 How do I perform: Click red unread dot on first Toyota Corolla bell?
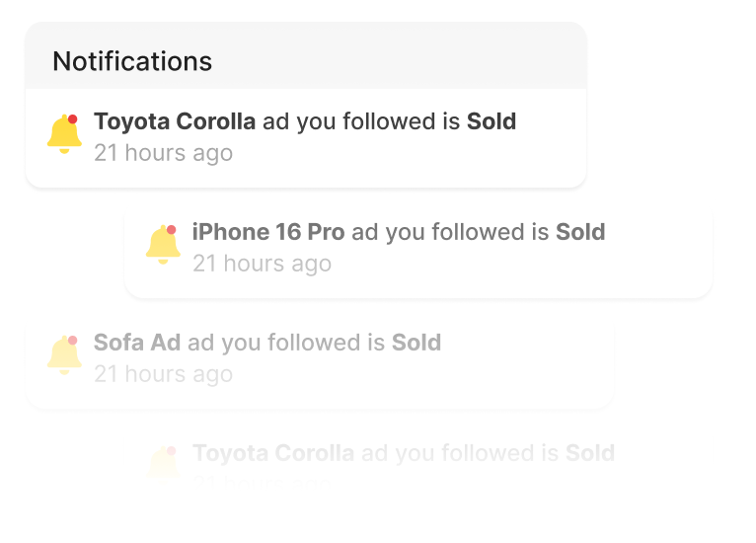tap(73, 119)
